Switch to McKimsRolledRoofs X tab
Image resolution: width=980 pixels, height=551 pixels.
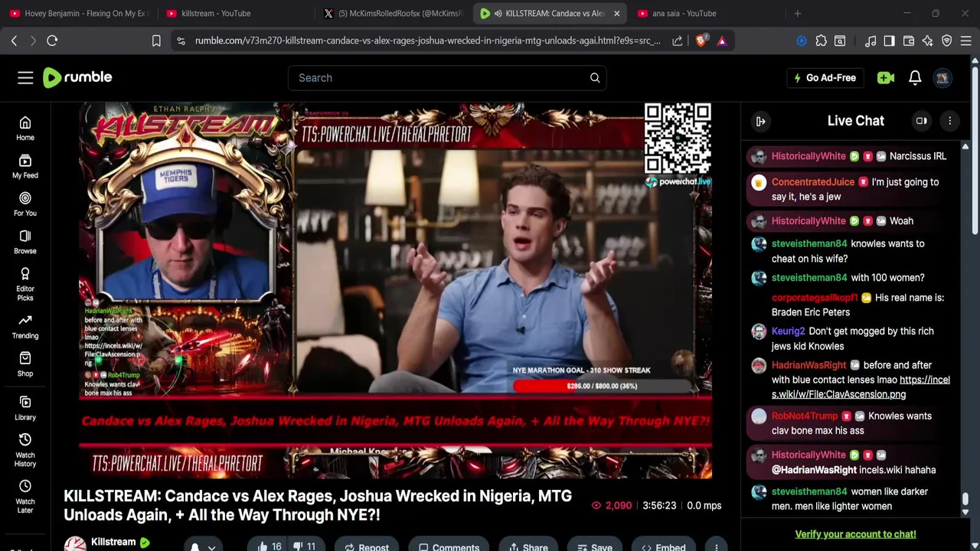coord(391,13)
